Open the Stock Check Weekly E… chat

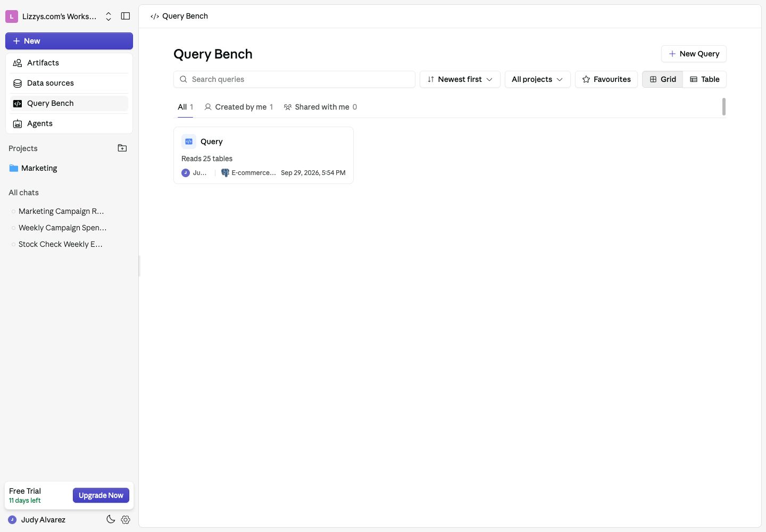click(60, 244)
